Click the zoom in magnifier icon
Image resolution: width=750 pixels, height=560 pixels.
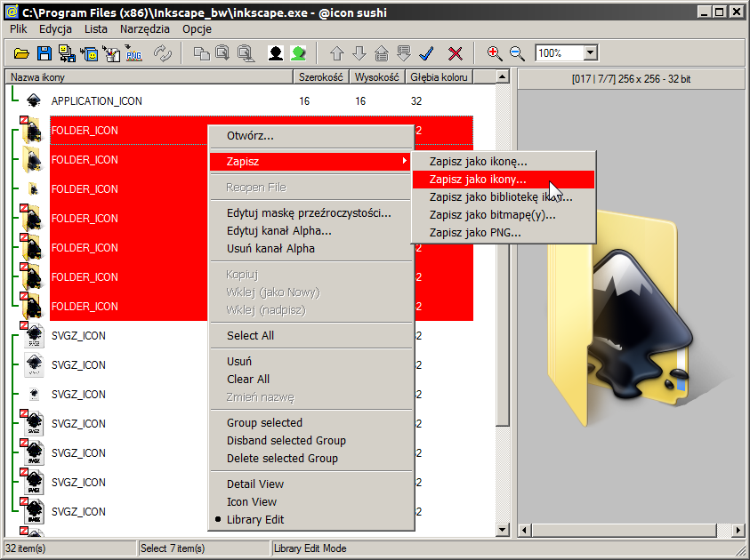494,53
